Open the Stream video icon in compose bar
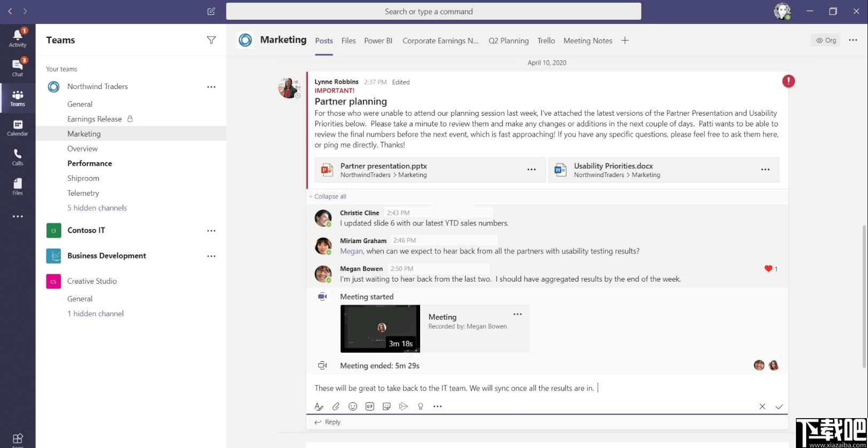The width and height of the screenshot is (868, 448). click(404, 406)
